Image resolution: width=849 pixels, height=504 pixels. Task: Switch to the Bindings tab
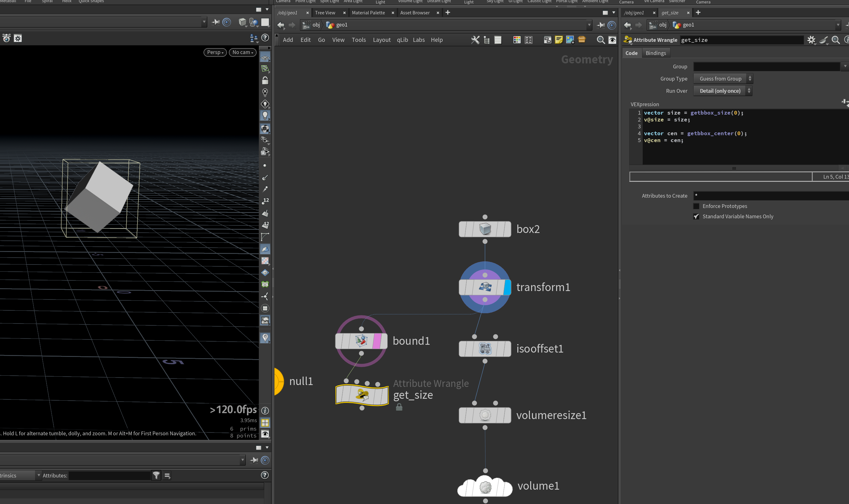tap(656, 53)
